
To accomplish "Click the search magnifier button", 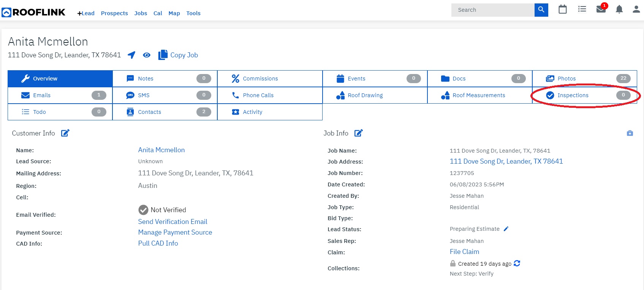I will [x=541, y=10].
